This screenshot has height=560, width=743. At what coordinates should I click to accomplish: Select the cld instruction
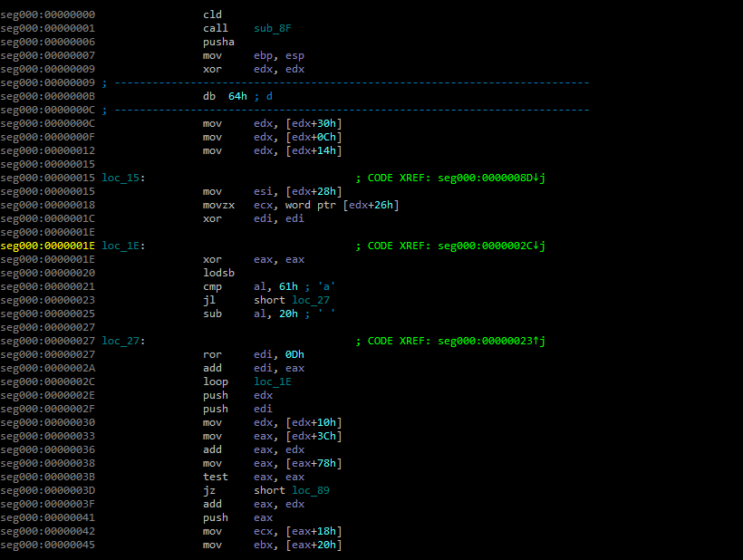(x=212, y=14)
